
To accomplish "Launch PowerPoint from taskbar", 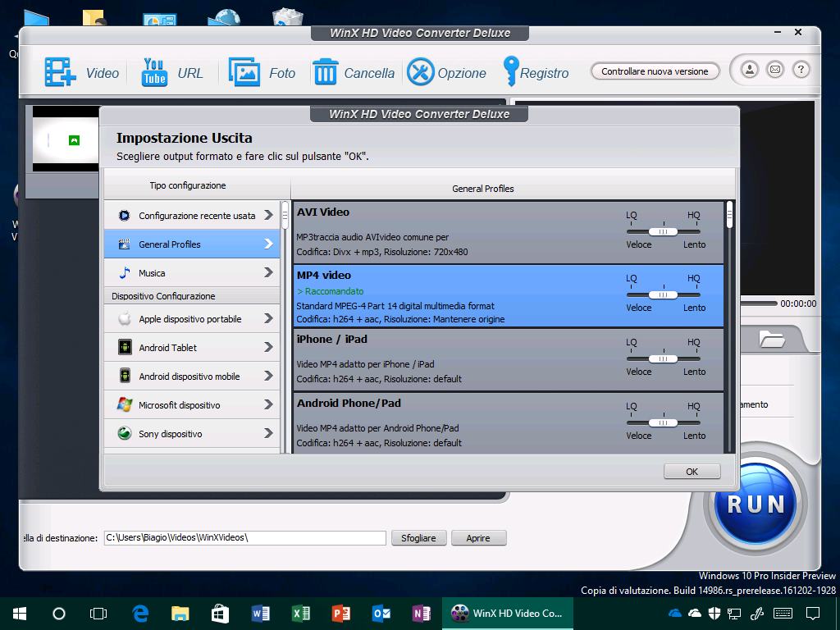I will [340, 614].
